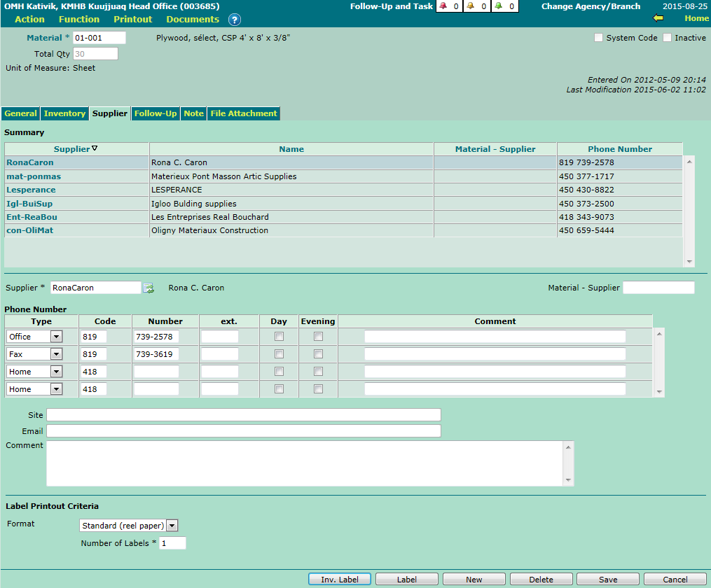The image size is (711, 588).
Task: Click the Material - Supplier input field
Action: [x=658, y=288]
